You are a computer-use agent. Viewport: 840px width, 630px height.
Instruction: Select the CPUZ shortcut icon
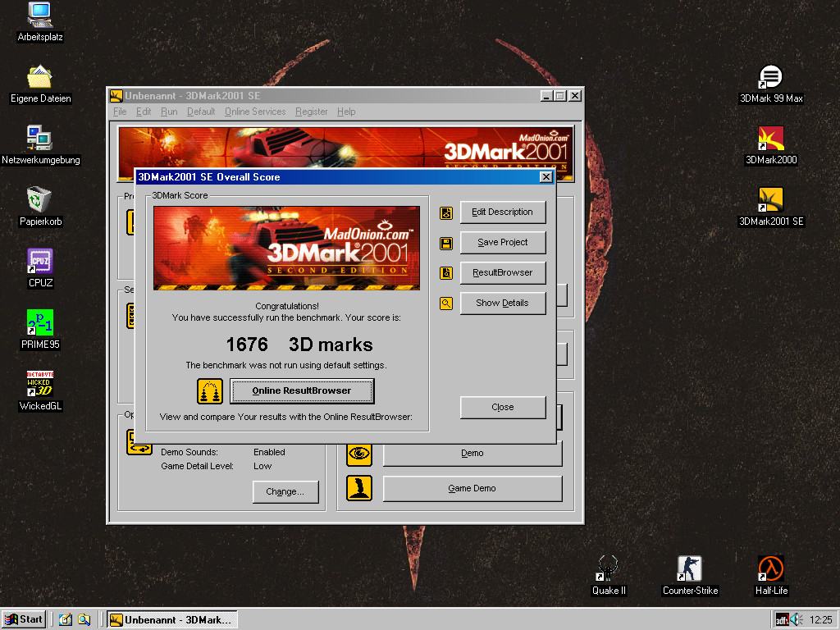(x=39, y=268)
